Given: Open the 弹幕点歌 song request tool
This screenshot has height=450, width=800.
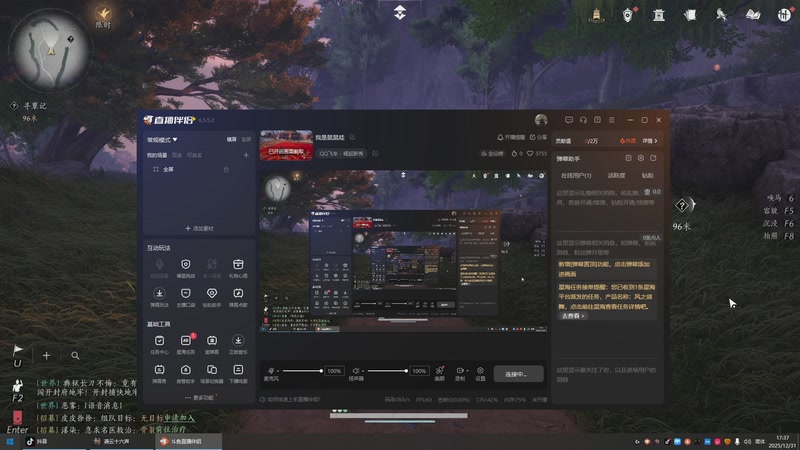Looking at the screenshot, I should (x=238, y=297).
